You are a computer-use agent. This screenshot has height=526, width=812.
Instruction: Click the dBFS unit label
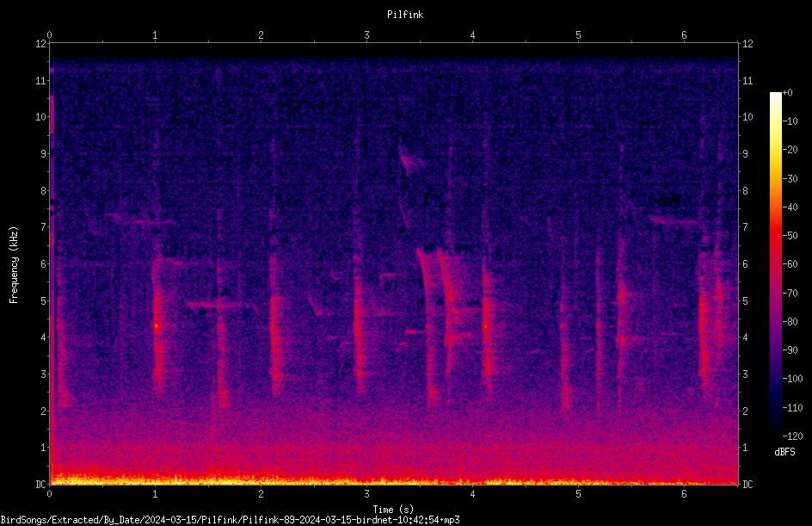784,452
